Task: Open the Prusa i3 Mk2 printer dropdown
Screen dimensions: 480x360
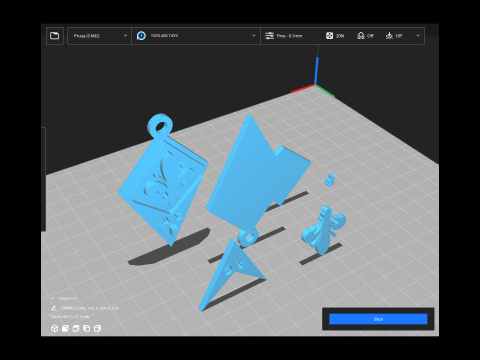Action: pyautogui.click(x=100, y=36)
